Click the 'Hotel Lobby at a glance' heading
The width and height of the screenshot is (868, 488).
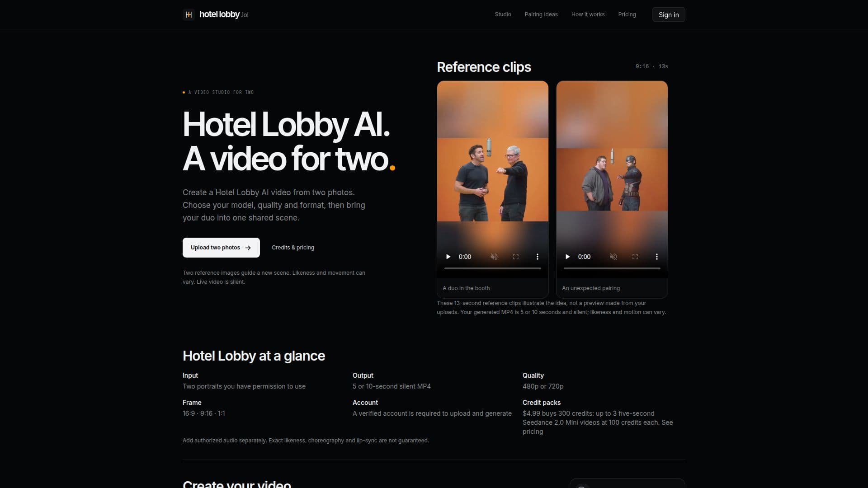pyautogui.click(x=254, y=356)
